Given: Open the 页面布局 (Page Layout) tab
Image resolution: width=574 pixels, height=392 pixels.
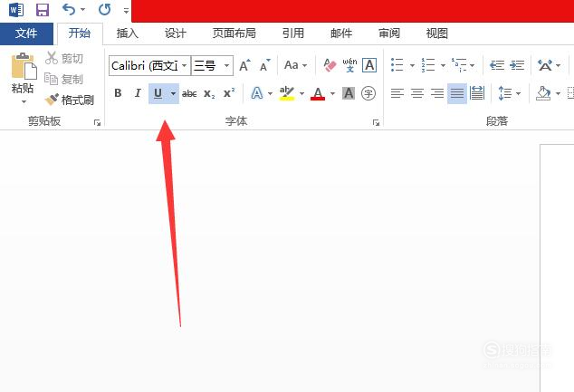Looking at the screenshot, I should point(234,33).
